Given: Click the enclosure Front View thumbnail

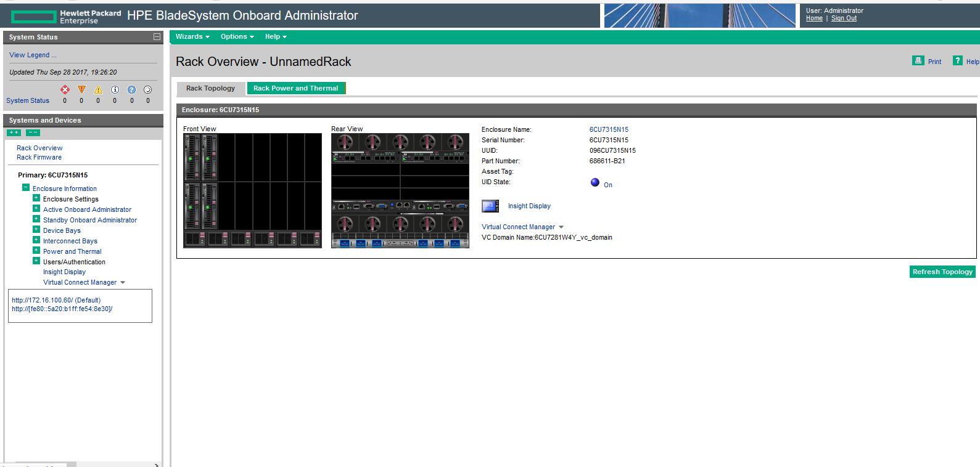Looking at the screenshot, I should [252, 190].
